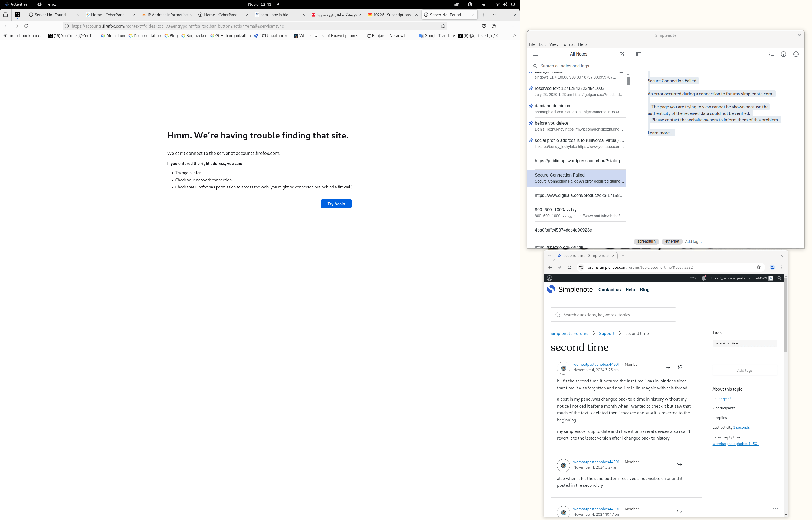Create a new note in Simplenote
Viewport: 812px width, 520px height.
[621, 54]
